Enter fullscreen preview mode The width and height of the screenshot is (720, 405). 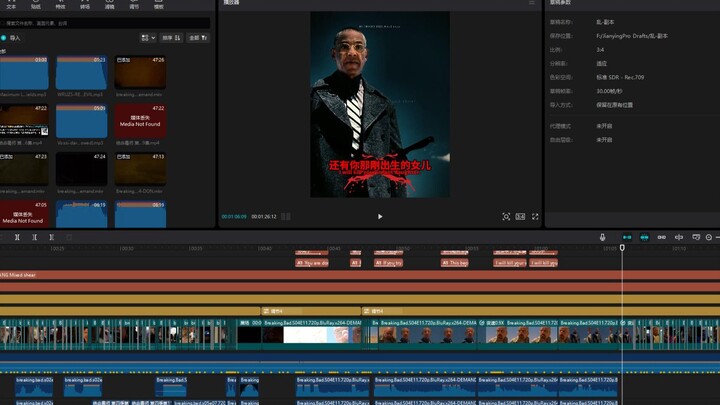click(x=535, y=217)
